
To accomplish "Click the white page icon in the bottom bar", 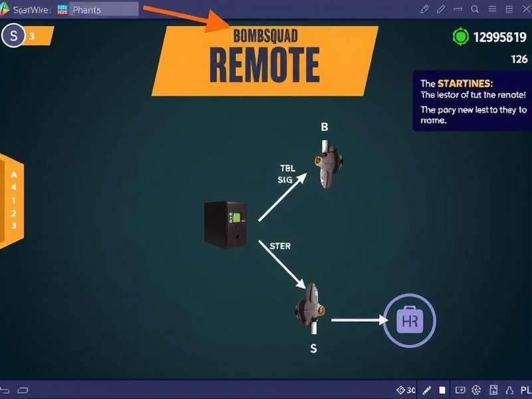I will point(442,390).
